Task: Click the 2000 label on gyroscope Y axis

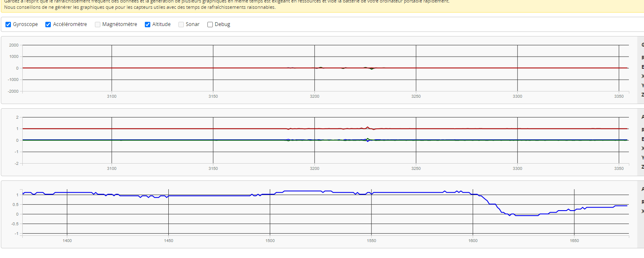Action: (13, 45)
